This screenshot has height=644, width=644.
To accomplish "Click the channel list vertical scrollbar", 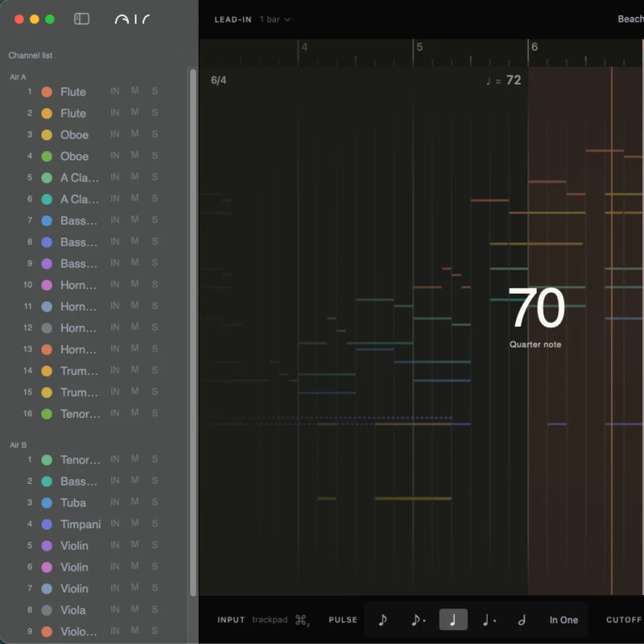I will (x=193, y=332).
